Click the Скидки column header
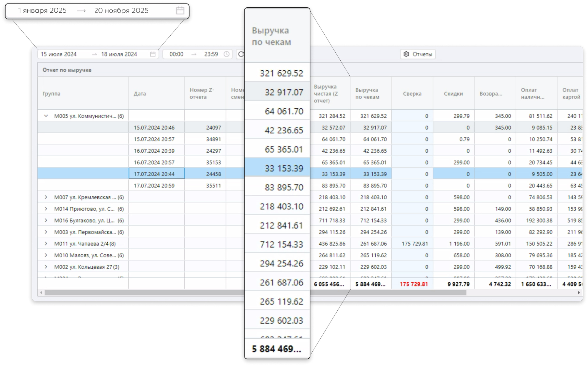Screen dimensions: 588x366 tap(453, 94)
